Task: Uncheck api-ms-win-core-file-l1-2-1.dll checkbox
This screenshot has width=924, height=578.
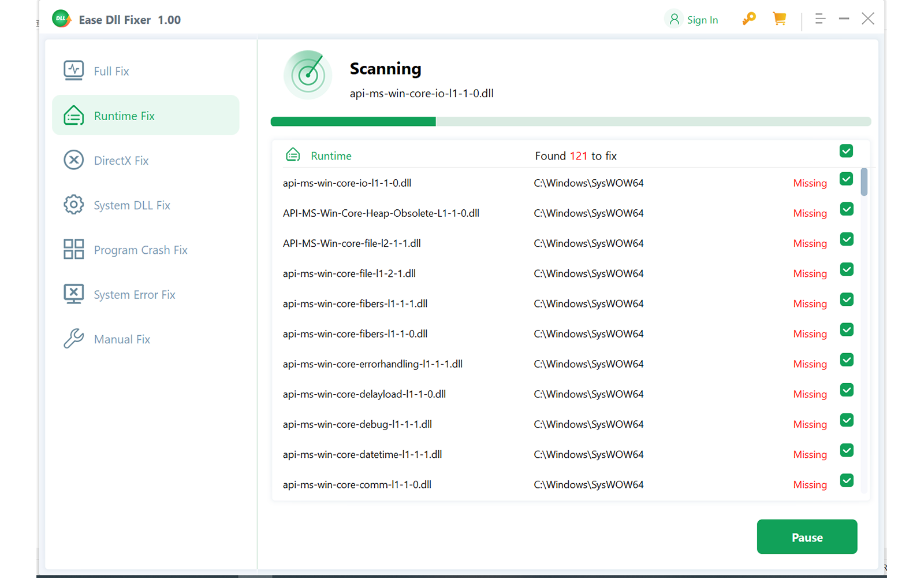Action: point(847,269)
